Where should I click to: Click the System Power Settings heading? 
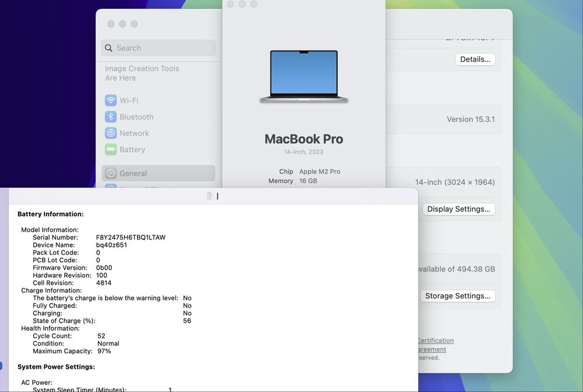pyautogui.click(x=56, y=367)
